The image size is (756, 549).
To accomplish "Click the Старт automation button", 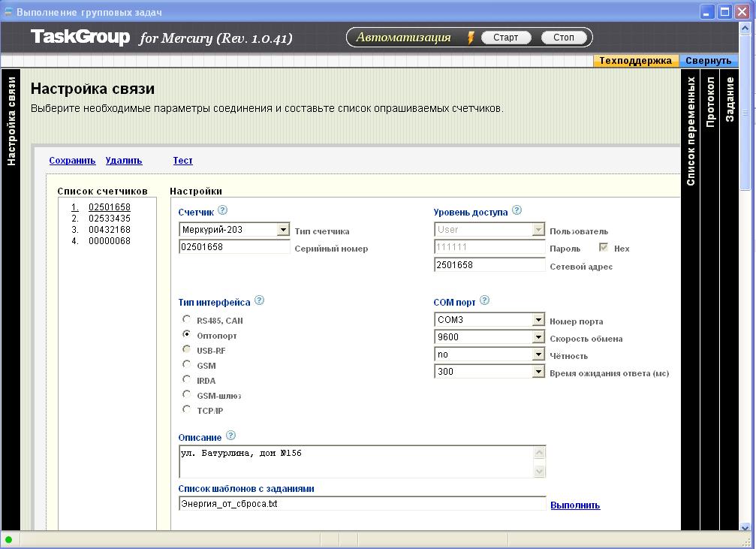I will pos(505,38).
